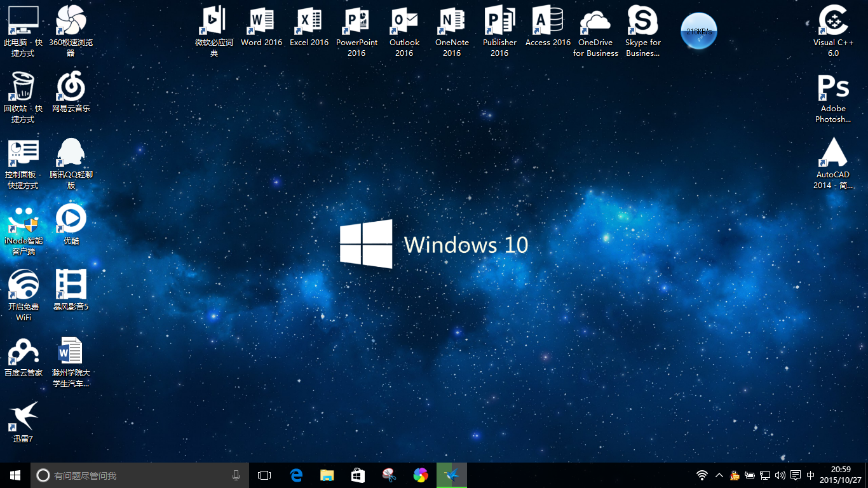Select the Word 2016 desktop shortcut
The width and height of the screenshot is (868, 488).
tap(262, 27)
